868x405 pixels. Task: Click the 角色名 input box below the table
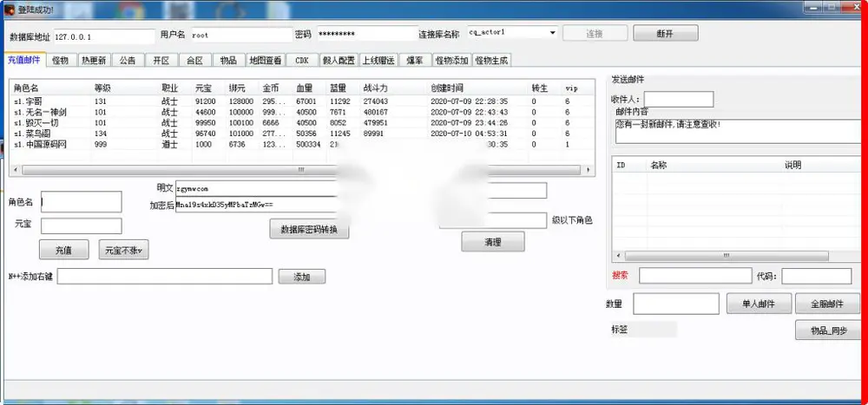[82, 202]
